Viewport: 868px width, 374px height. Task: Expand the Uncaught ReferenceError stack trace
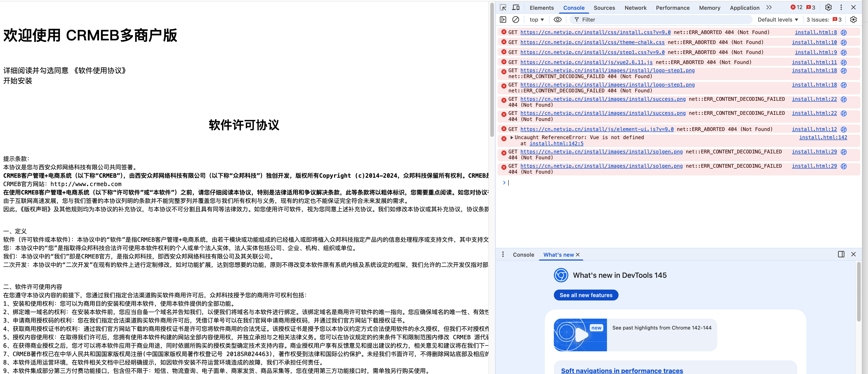[x=512, y=138]
